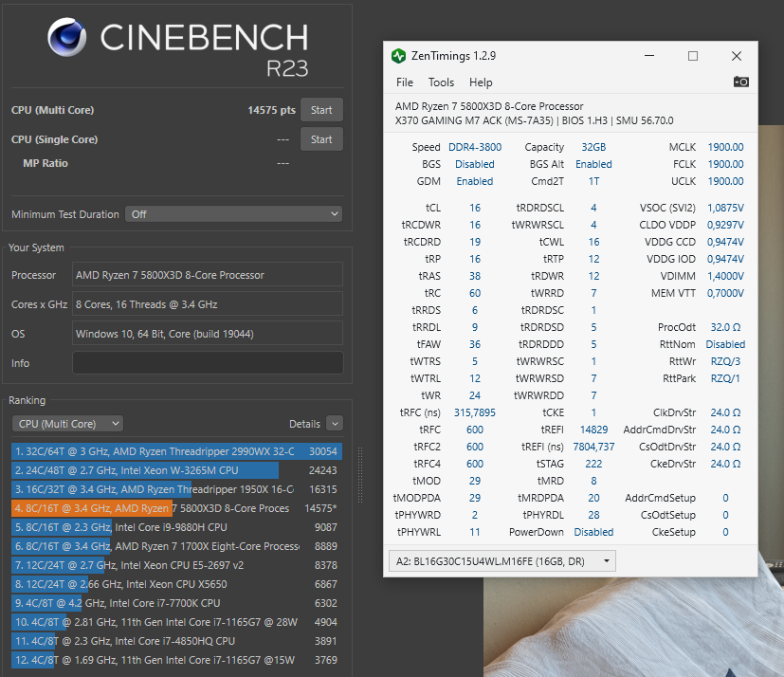
Task: Select the i7-1165G7 @ 28W ranking row
Action: [x=176, y=623]
